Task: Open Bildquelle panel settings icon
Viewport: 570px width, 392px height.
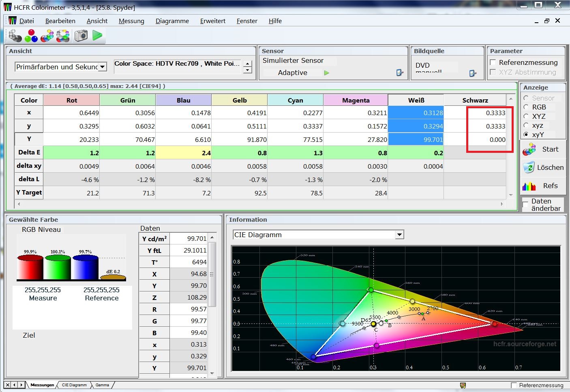Action: 472,73
